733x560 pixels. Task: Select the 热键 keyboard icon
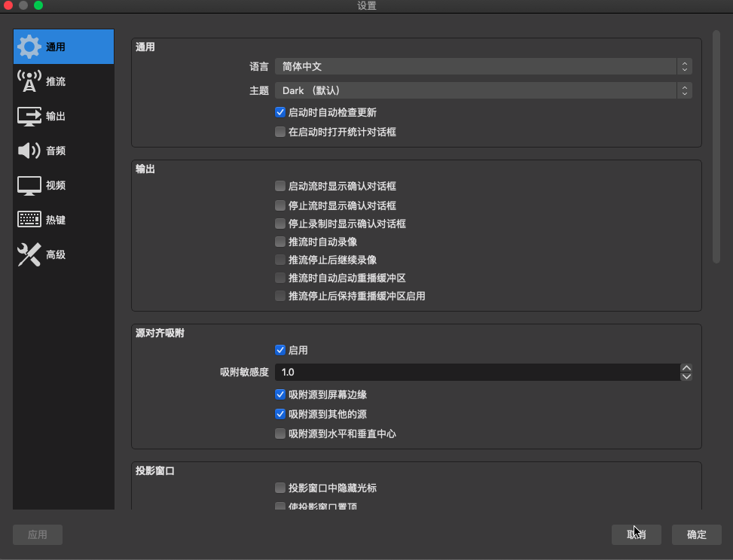tap(29, 220)
